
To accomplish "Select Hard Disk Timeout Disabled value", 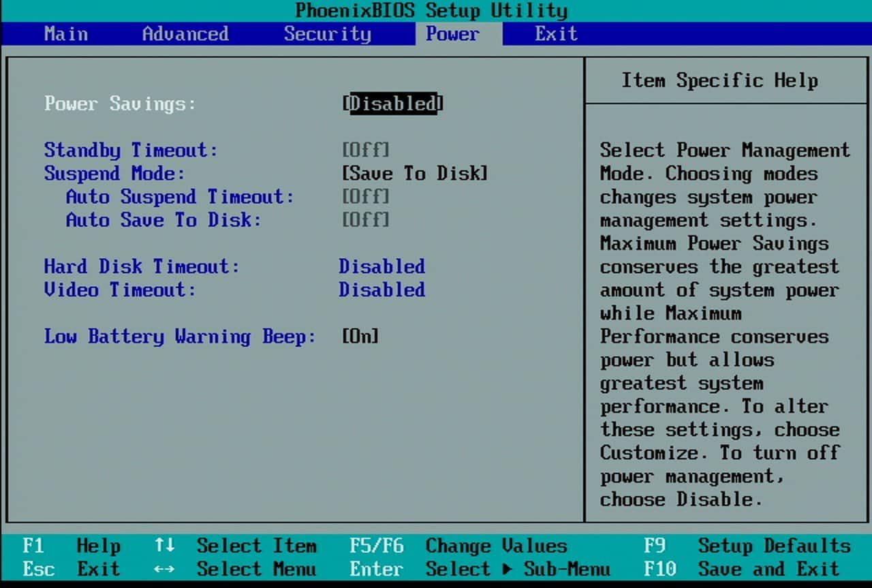I will 382,266.
